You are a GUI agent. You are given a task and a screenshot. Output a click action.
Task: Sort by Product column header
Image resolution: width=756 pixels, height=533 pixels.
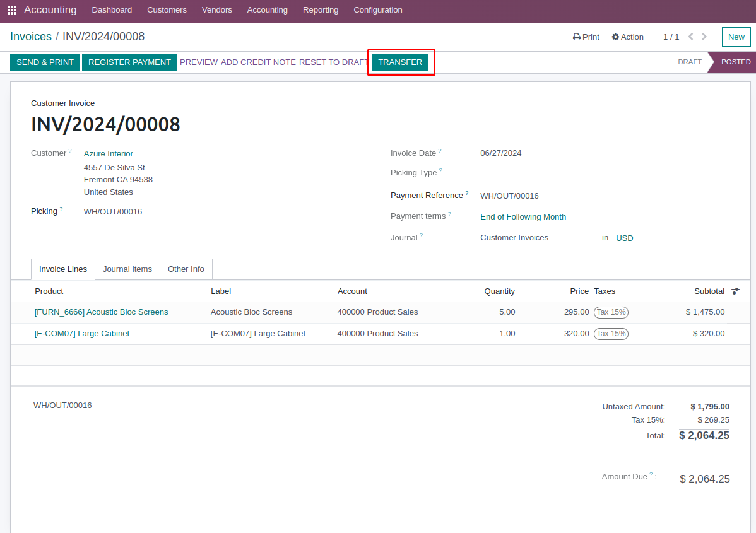(x=49, y=291)
